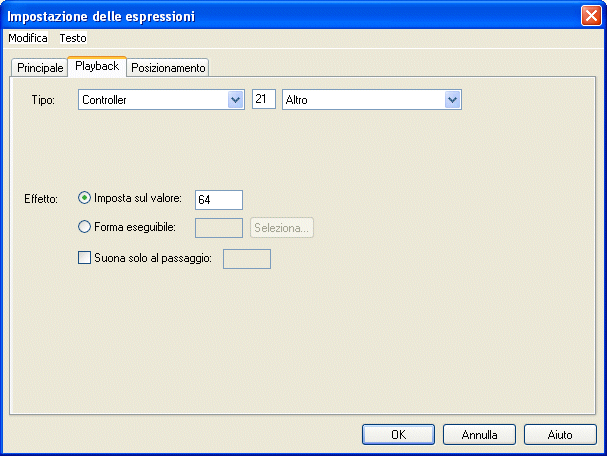Viewport: 607px width, 456px height.
Task: Open help with the Aiuto button
Action: pos(560,435)
